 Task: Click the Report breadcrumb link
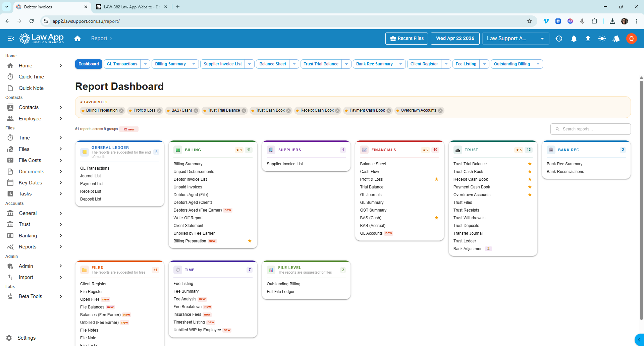point(99,39)
